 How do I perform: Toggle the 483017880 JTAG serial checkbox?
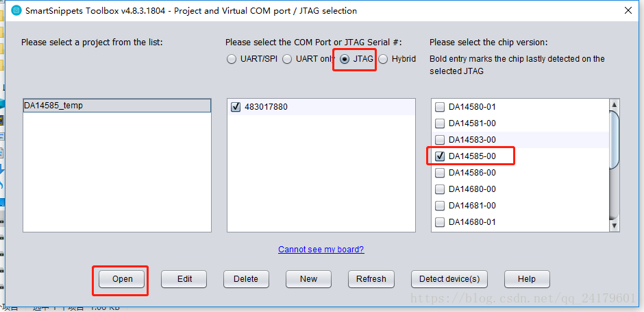pyautogui.click(x=236, y=107)
